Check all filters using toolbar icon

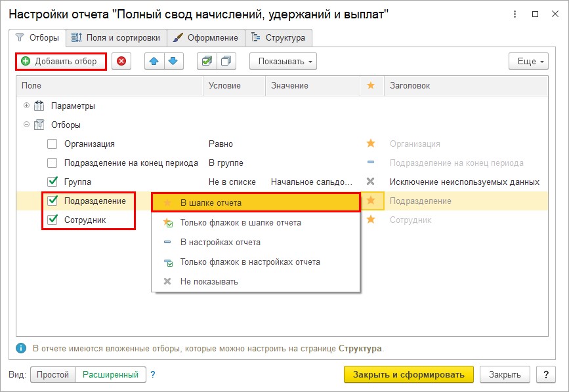[x=207, y=61]
